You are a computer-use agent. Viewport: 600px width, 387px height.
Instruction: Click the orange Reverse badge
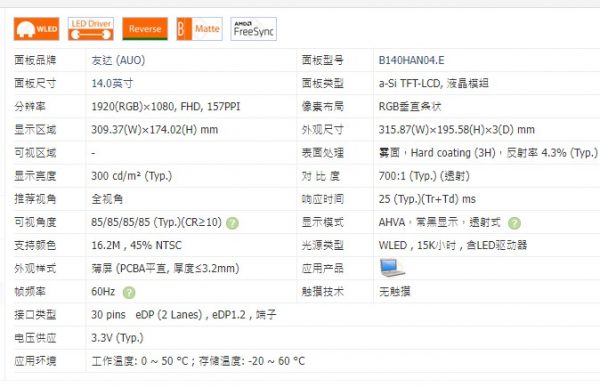(145, 29)
